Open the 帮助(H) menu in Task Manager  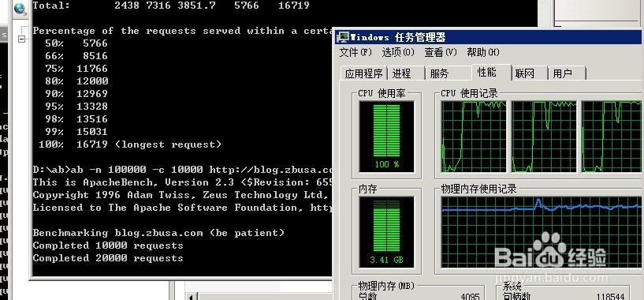[483, 53]
